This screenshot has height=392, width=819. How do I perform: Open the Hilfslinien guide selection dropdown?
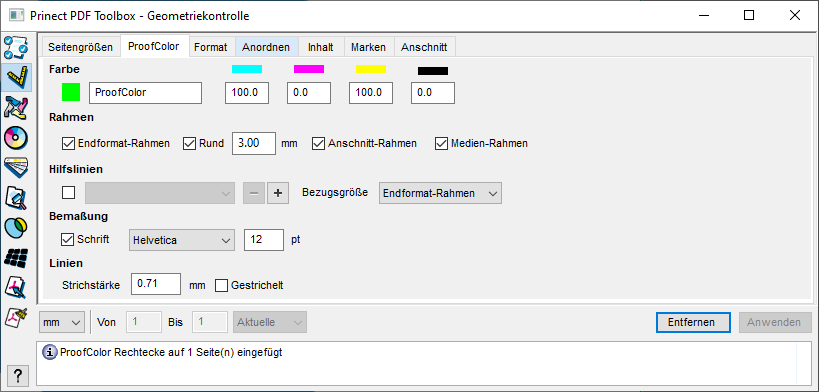pos(160,193)
